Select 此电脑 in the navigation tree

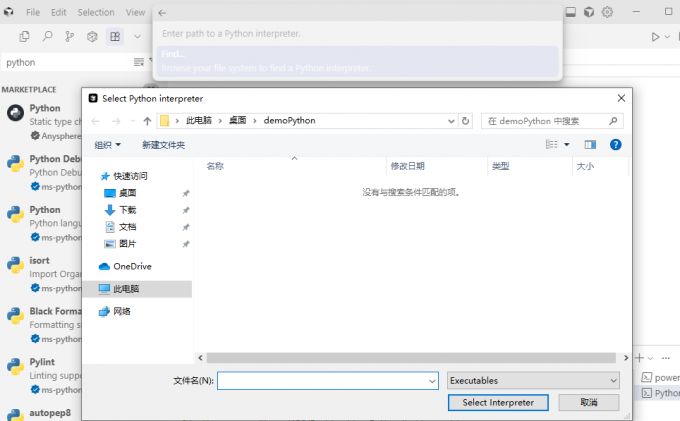tap(126, 288)
